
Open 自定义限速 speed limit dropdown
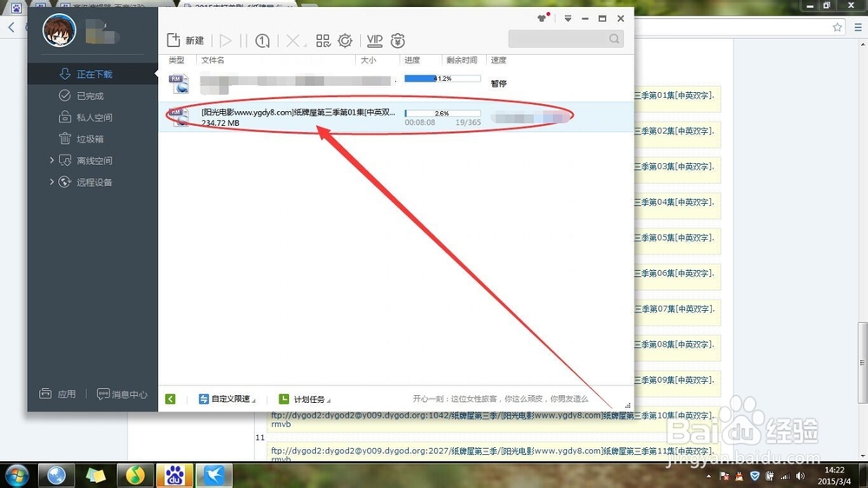[x=227, y=399]
